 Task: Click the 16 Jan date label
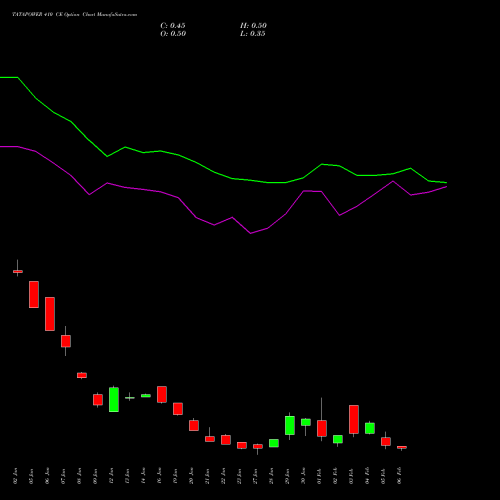(x=159, y=476)
